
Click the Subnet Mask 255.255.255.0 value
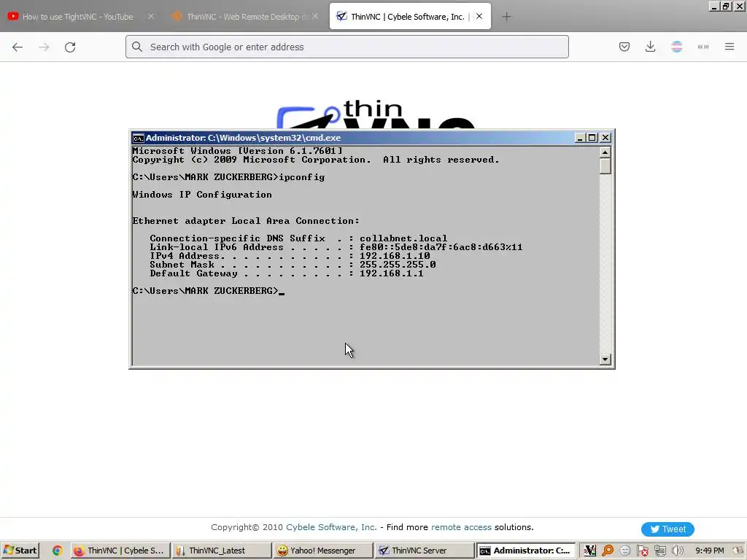pyautogui.click(x=398, y=265)
